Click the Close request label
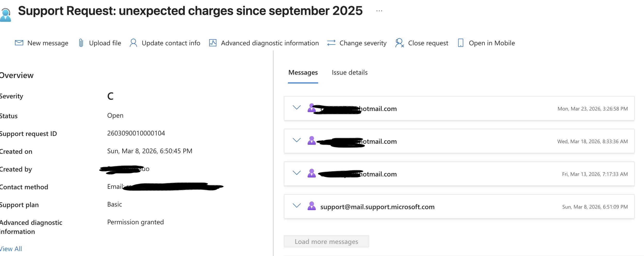The height and width of the screenshot is (256, 644). point(428,43)
